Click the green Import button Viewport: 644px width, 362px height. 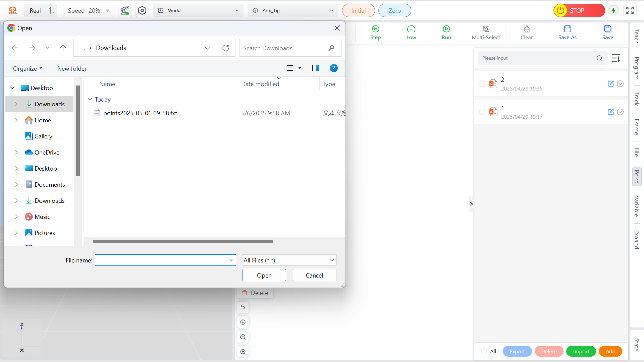581,351
